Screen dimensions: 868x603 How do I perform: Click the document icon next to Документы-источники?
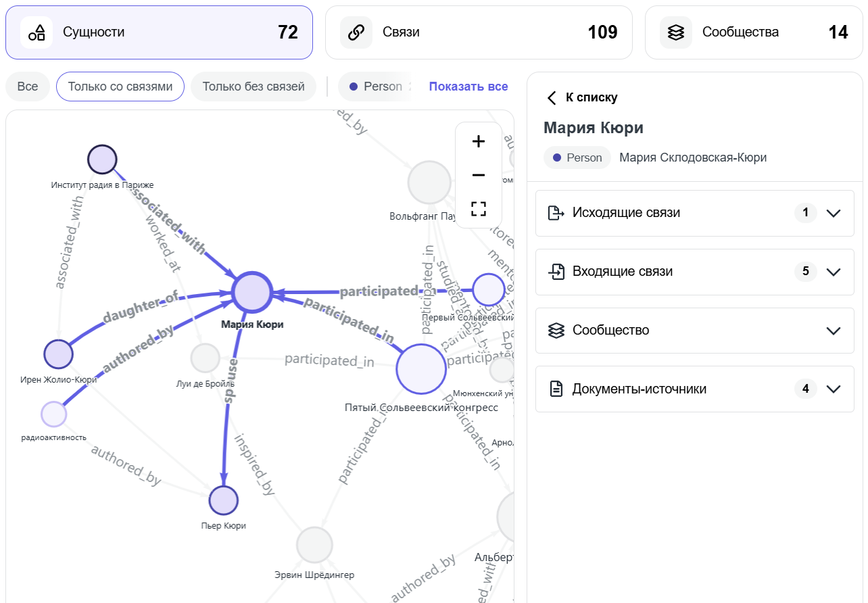click(x=556, y=389)
